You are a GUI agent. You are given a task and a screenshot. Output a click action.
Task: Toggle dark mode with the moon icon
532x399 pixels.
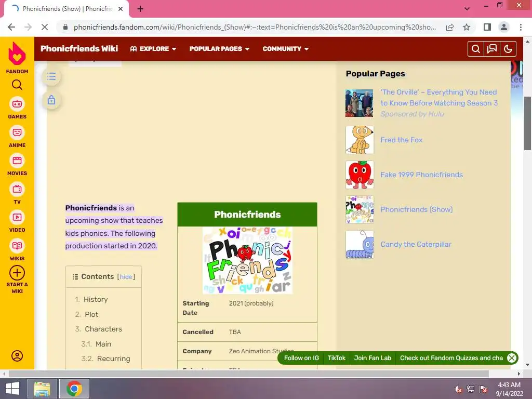(508, 49)
